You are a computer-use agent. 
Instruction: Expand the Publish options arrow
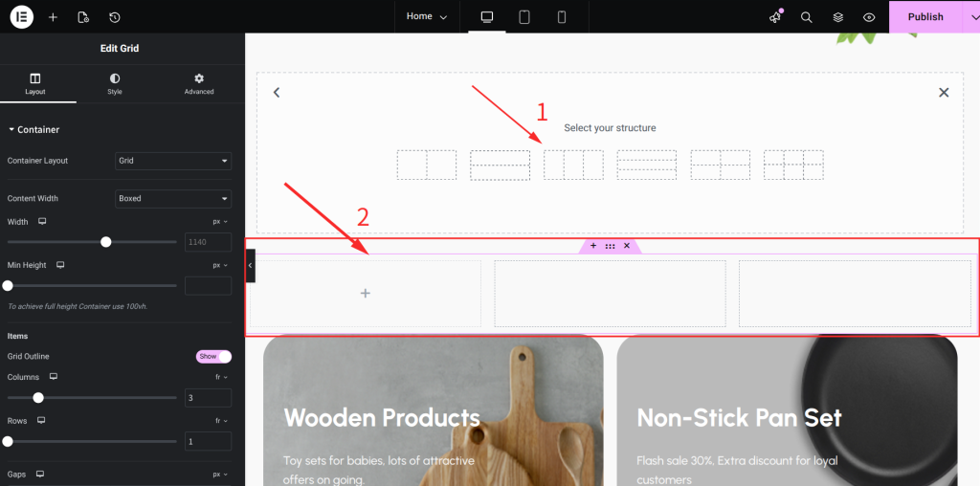[972, 17]
